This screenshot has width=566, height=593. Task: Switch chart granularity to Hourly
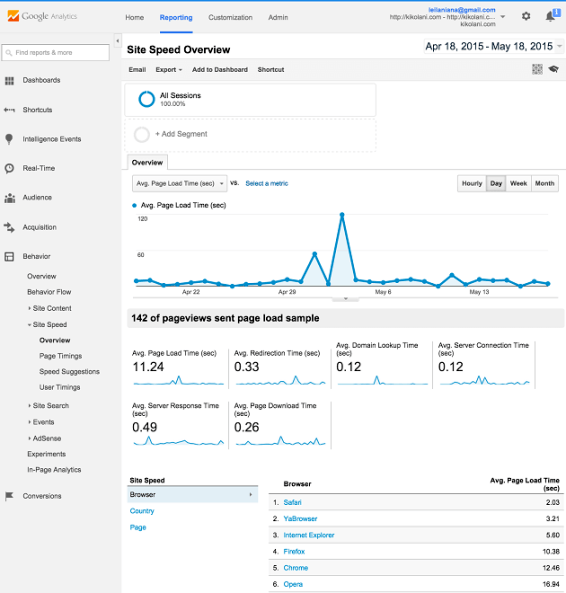point(471,183)
